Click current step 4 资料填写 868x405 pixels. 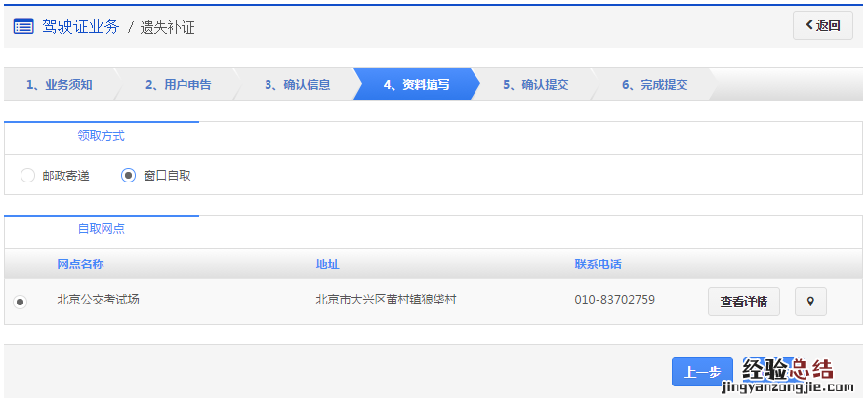tap(417, 85)
